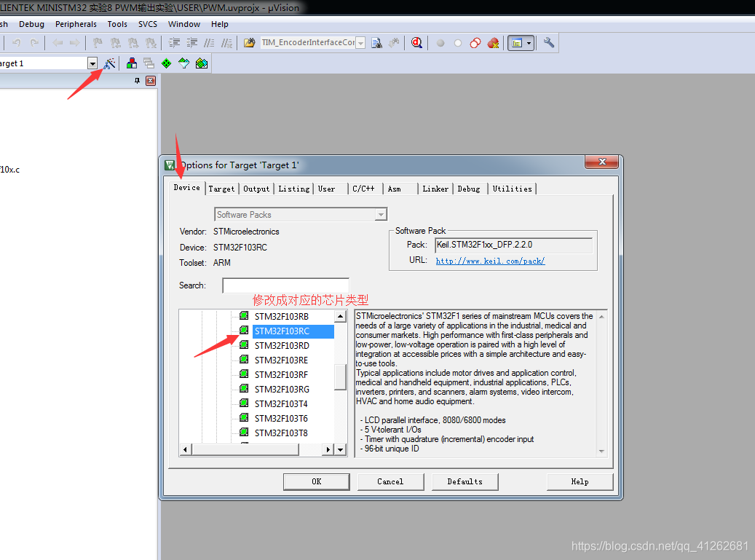Toggle bookmark with the first flag icon
Screen dimensions: 755x560
coord(98,43)
